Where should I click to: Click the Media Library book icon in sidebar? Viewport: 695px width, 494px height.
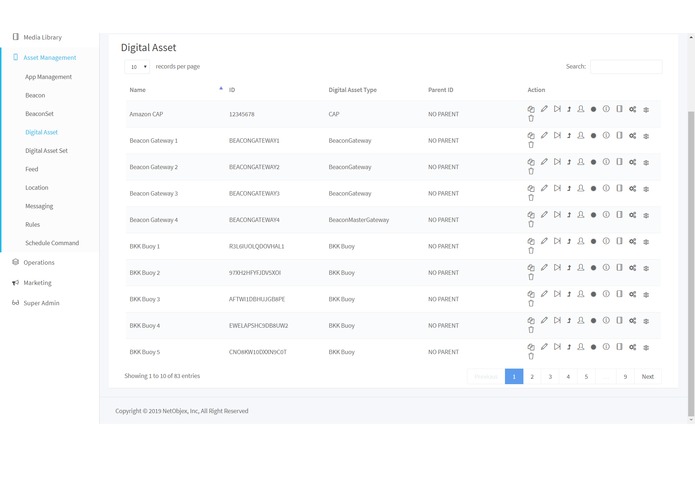point(16,37)
